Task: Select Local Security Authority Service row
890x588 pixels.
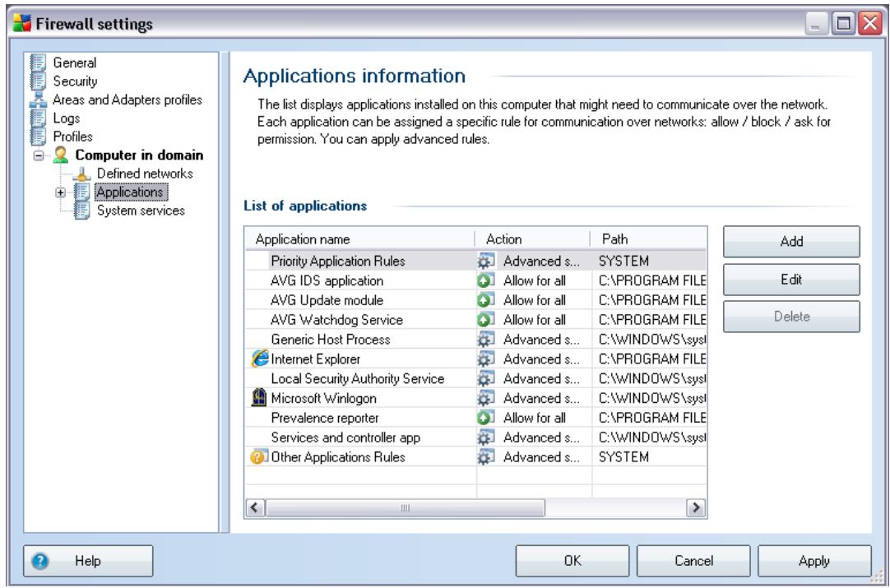Action: pos(475,378)
